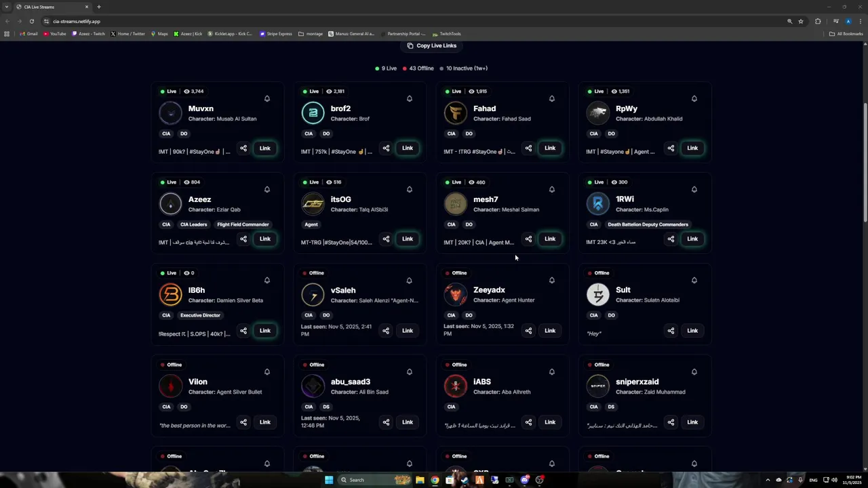
Task: Click abu_saad3 notification bell
Action: (x=410, y=372)
